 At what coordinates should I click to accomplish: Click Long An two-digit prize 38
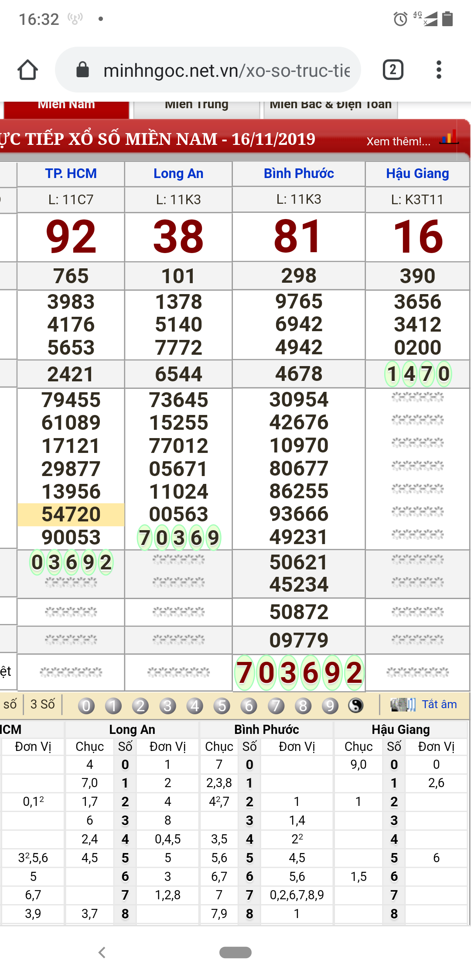point(178,236)
